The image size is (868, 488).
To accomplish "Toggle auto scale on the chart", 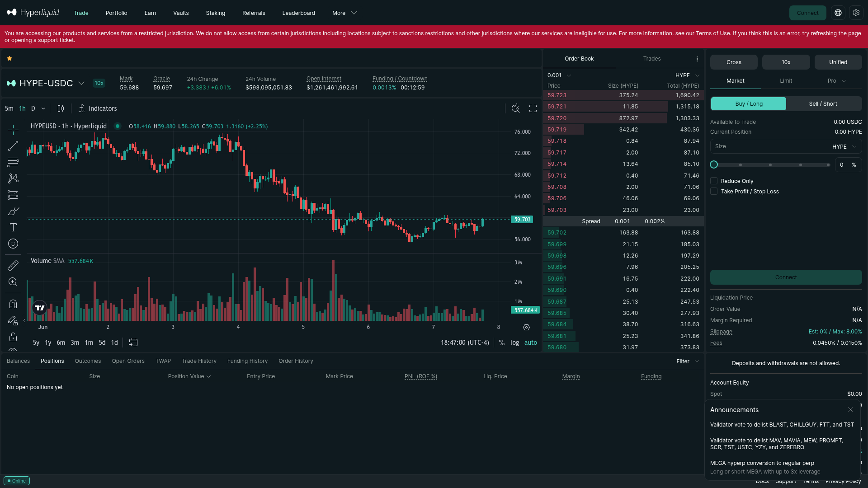I will [531, 343].
